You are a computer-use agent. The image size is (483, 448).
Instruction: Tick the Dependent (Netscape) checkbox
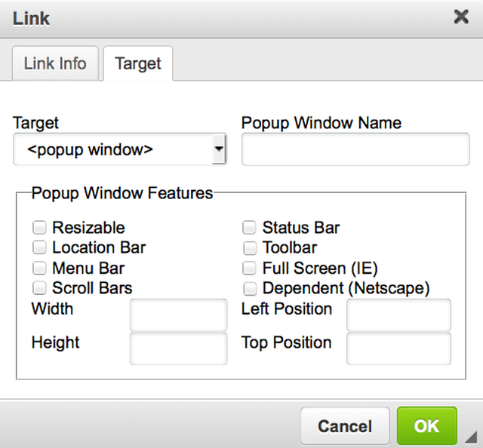click(x=249, y=288)
